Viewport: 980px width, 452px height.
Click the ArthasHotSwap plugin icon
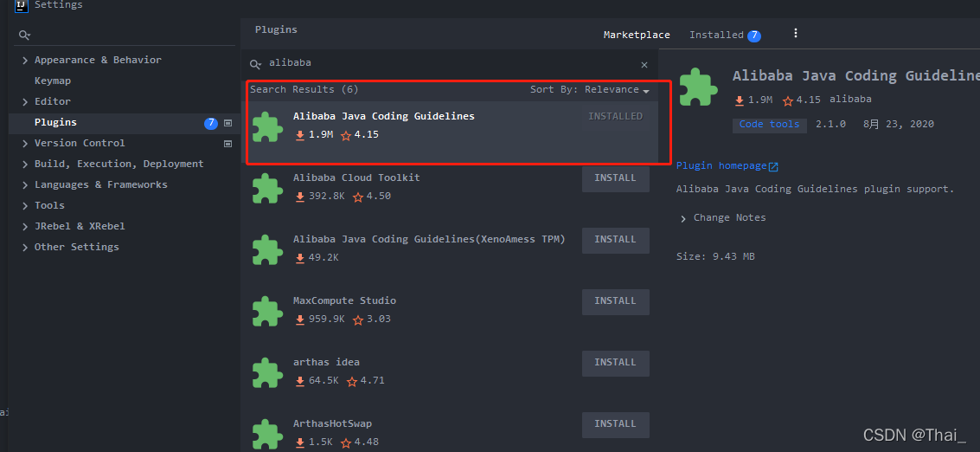click(268, 434)
